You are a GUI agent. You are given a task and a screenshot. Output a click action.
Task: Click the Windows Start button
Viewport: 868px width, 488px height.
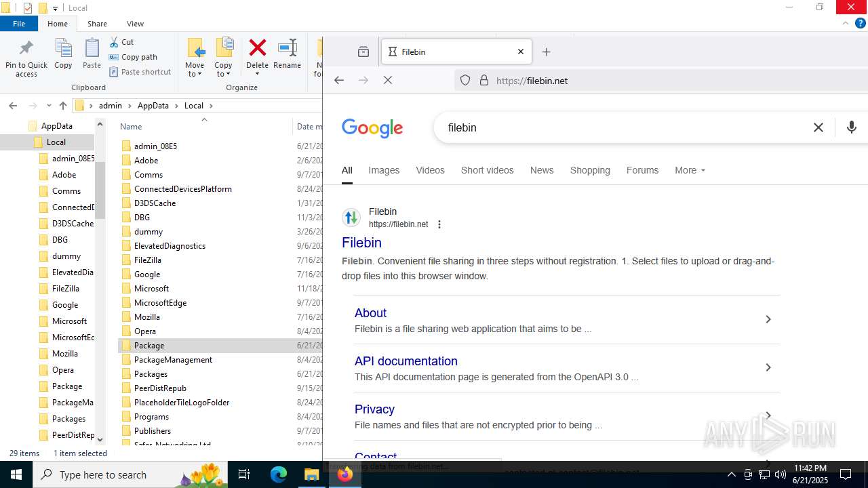(x=16, y=474)
